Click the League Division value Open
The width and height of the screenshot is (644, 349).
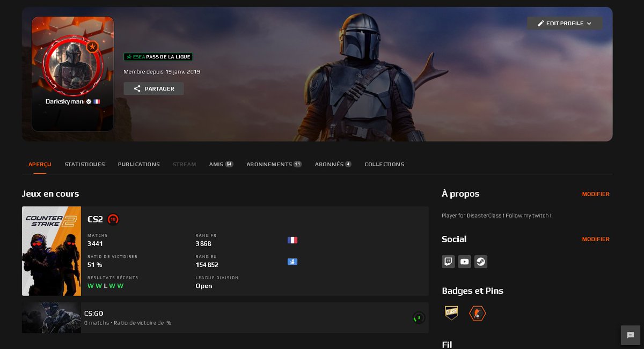click(x=204, y=286)
